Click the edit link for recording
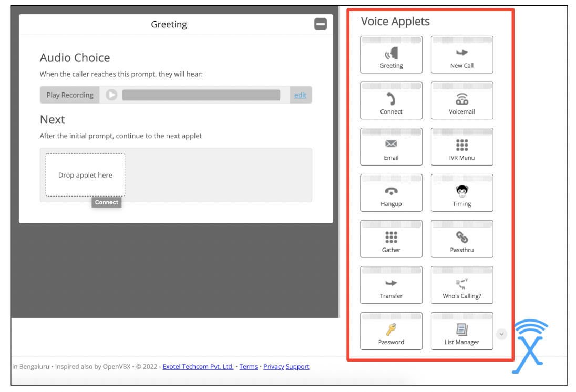576x392 pixels. 300,95
